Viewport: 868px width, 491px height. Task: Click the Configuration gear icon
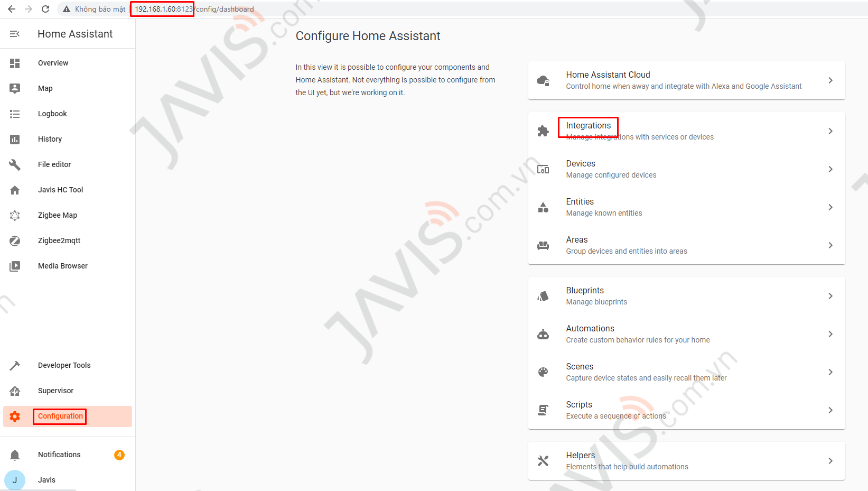pyautogui.click(x=15, y=416)
